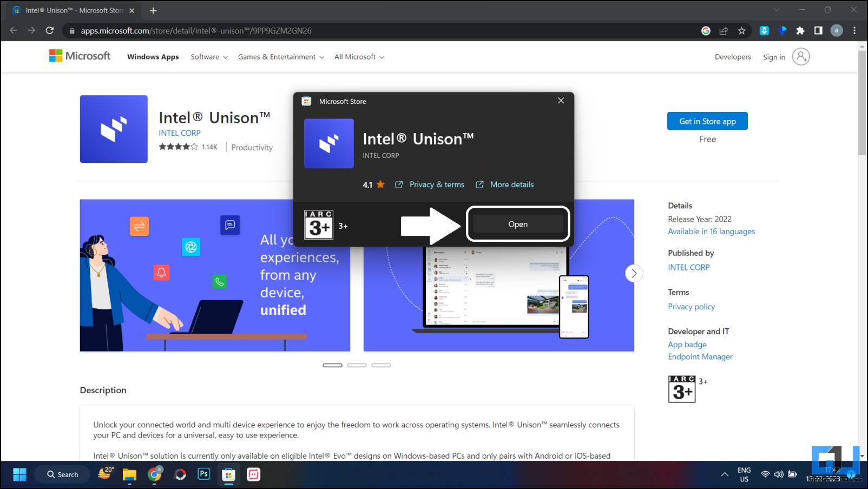The width and height of the screenshot is (868, 489).
Task: Select the Windows Apps menu item
Action: pyautogui.click(x=153, y=57)
